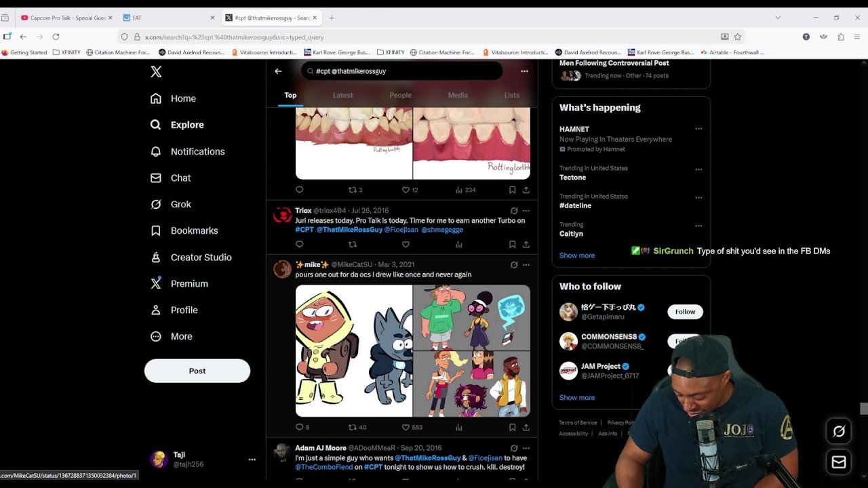Repost Triox's tweet
868x488 pixels.
click(352, 244)
